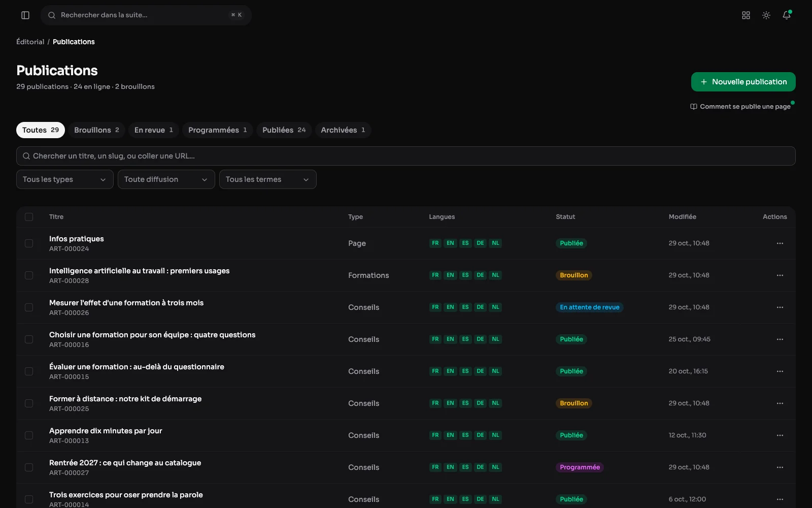Switch to the Brouillons tab
The image size is (812, 508).
click(96, 130)
